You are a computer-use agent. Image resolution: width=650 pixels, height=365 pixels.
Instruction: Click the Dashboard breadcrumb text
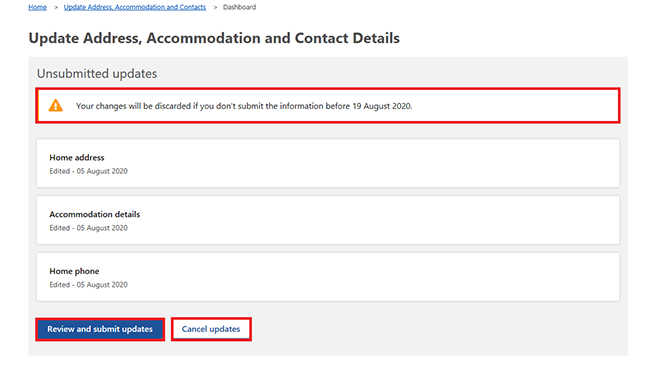pyautogui.click(x=239, y=7)
